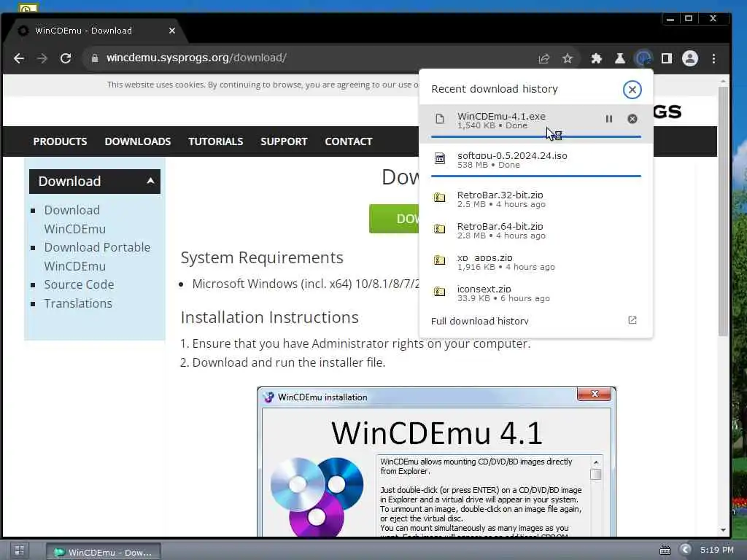This screenshot has width=747, height=560.
Task: Click the RetroBar.32-bit.zip archive icon
Action: click(439, 197)
